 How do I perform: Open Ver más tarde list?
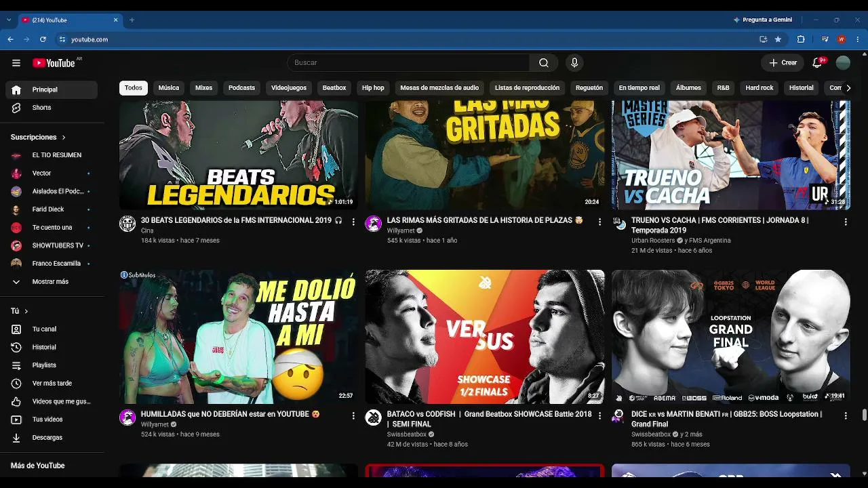click(x=52, y=384)
